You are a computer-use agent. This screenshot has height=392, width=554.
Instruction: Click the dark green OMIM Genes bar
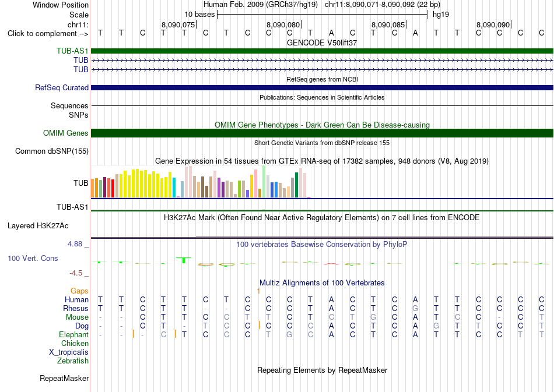pyautogui.click(x=322, y=133)
